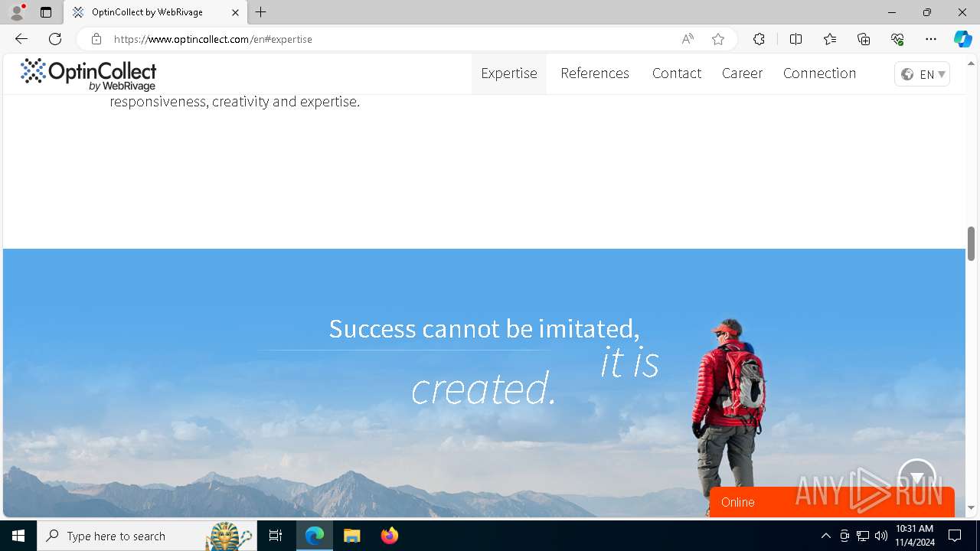This screenshot has width=980, height=551.
Task: Open Extensions puzzle icon
Action: click(759, 39)
